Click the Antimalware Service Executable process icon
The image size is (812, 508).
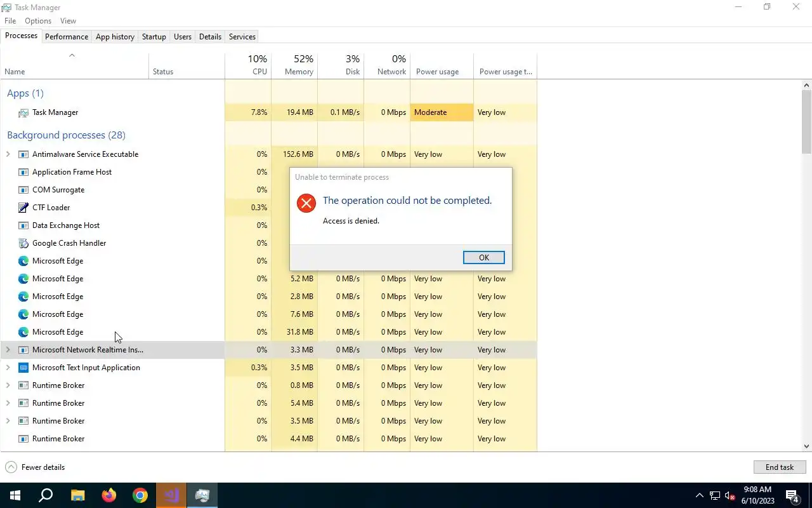coord(23,154)
